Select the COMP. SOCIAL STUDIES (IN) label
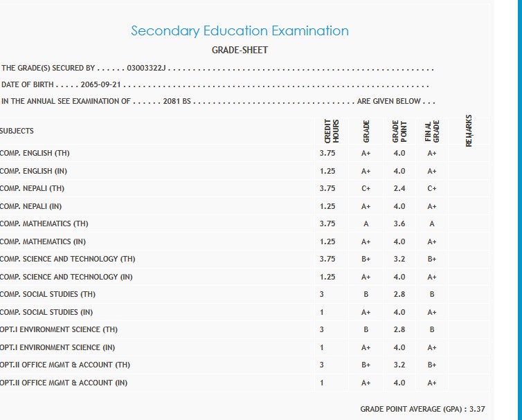Image resolution: width=522 pixels, height=420 pixels. click(x=46, y=312)
